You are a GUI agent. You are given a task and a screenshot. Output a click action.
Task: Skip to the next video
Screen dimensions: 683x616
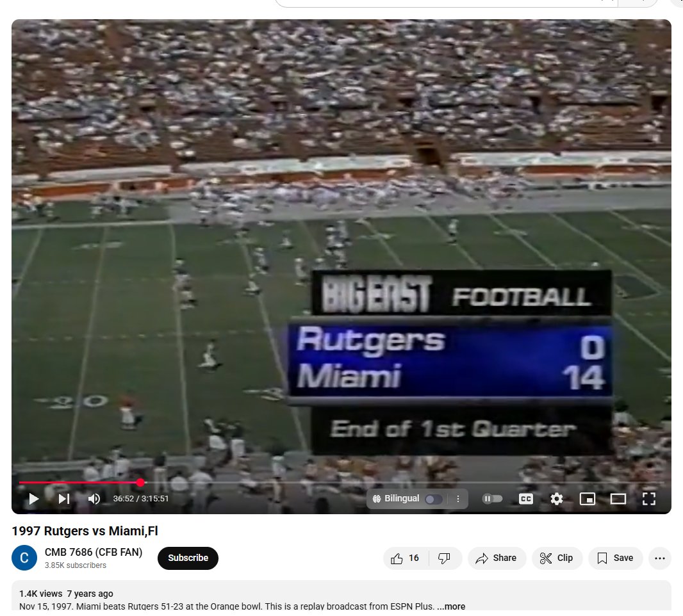click(64, 498)
